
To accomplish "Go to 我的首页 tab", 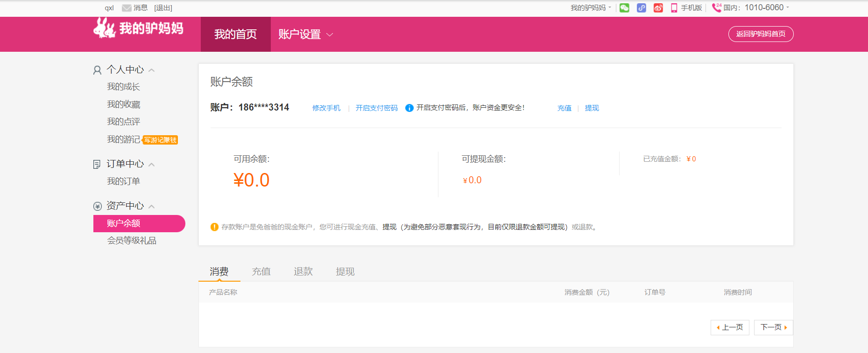I will (x=236, y=35).
